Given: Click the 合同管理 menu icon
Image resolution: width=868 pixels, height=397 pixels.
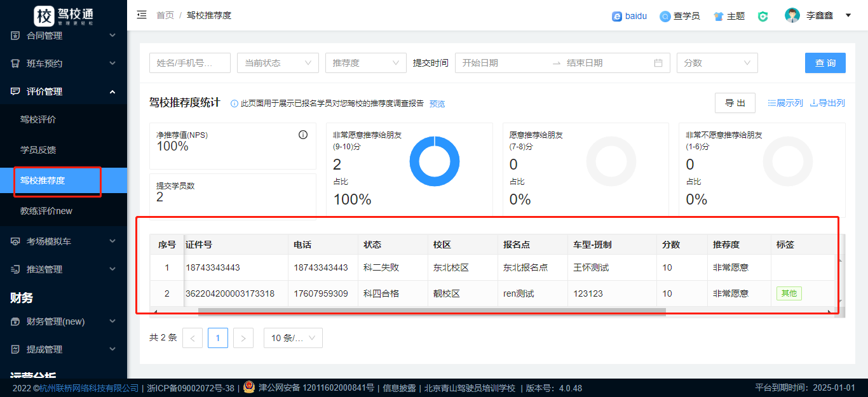Looking at the screenshot, I should [15, 36].
